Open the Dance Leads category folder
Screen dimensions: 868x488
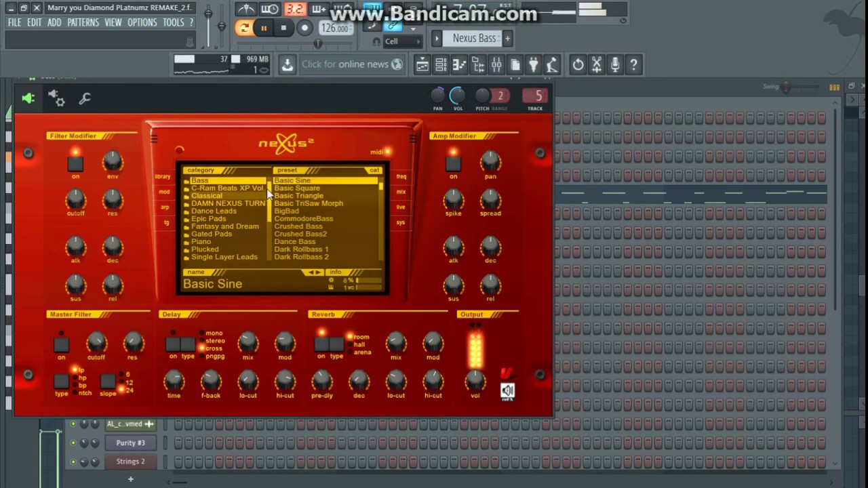(226, 211)
